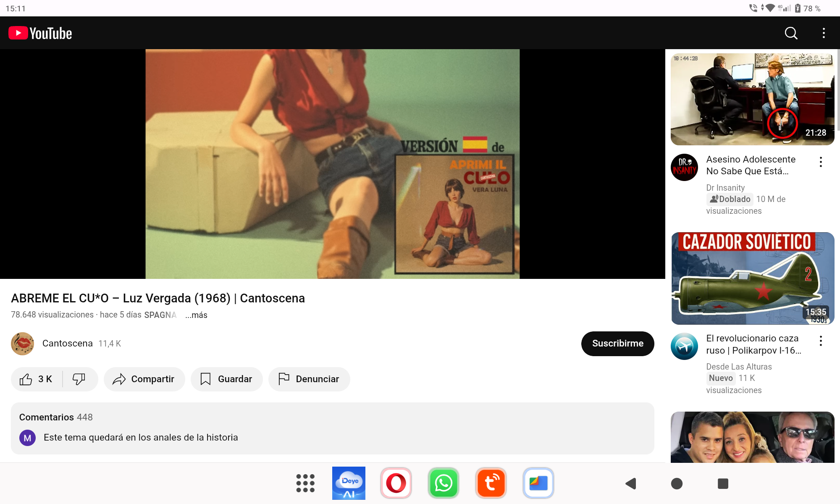Open comment 'Este tema quedará en los anales'
Screen dimensions: 840x504
click(141, 438)
